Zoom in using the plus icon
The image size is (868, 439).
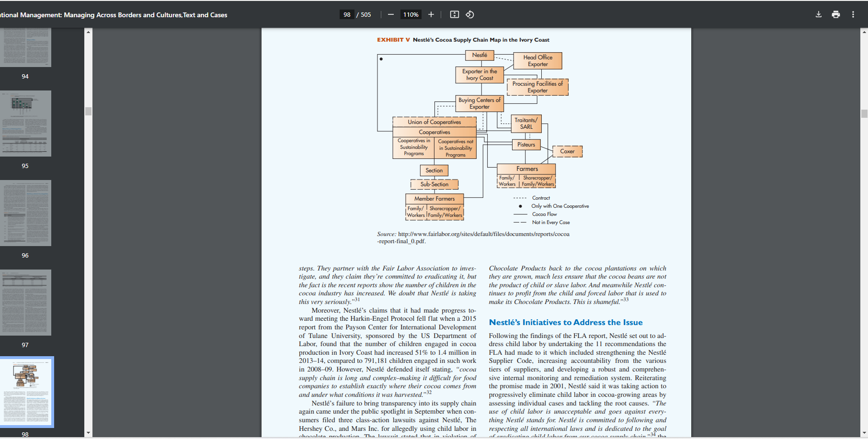coord(431,15)
